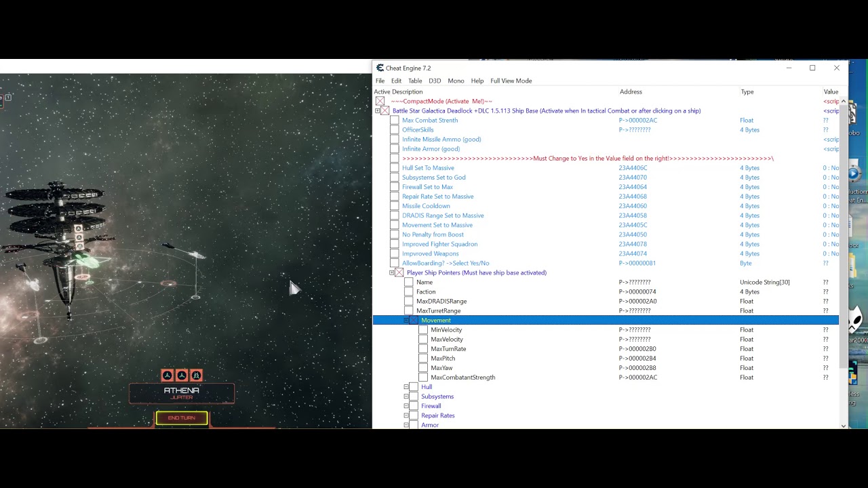Tick Movement Set to Massive checkbox

395,224
